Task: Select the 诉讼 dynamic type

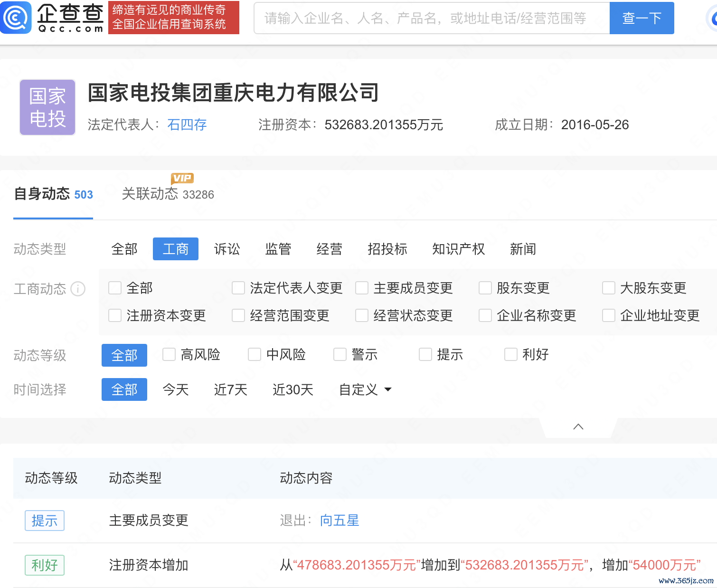Action: pyautogui.click(x=227, y=249)
